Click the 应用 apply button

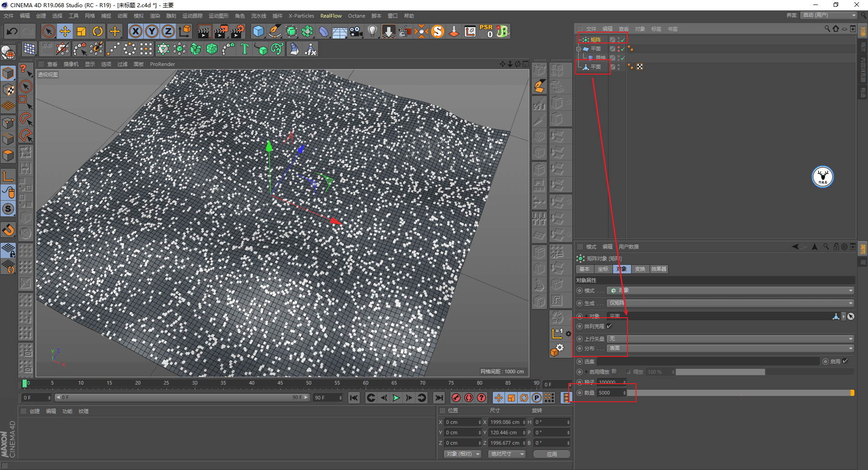click(x=552, y=454)
